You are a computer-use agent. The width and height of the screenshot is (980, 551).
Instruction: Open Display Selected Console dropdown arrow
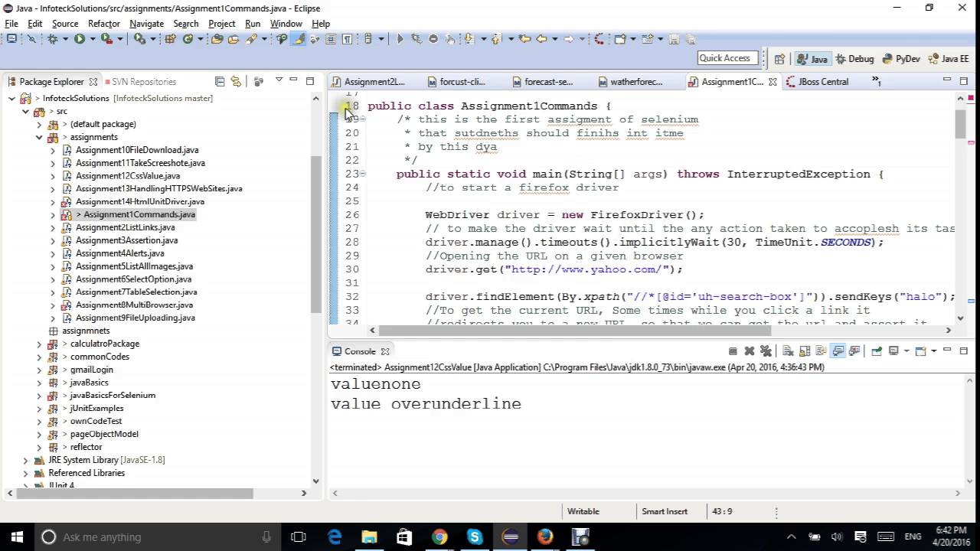coord(906,351)
